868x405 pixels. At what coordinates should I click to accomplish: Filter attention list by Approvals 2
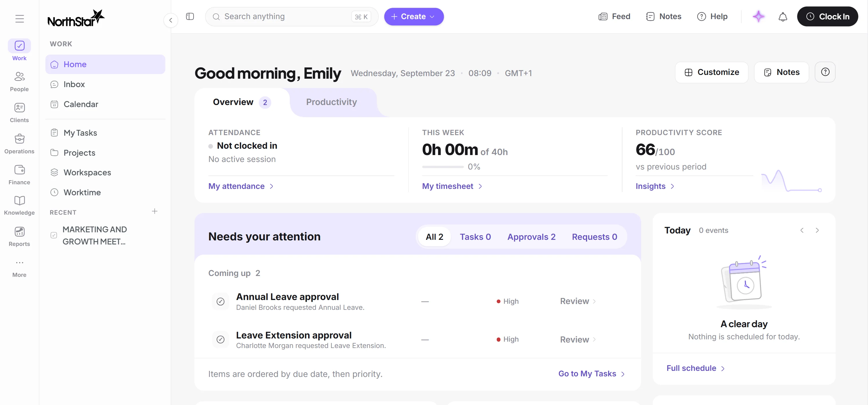(532, 237)
